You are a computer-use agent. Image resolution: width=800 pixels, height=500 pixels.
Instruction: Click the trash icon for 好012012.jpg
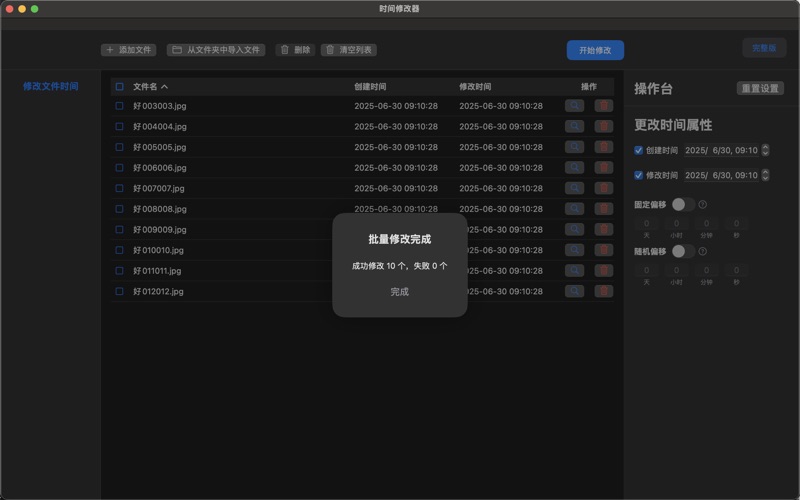(x=604, y=292)
